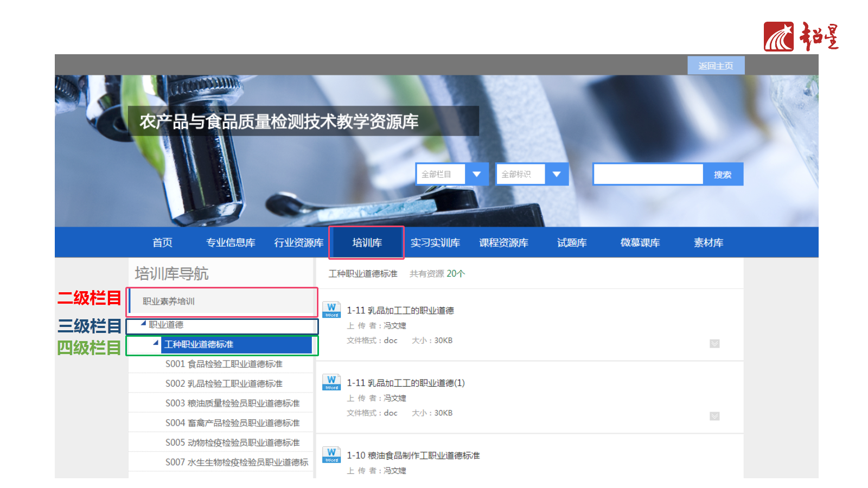Open S001 食品检验工职业道德标准
Image resolution: width=868 pixels, height=488 pixels.
pyautogui.click(x=224, y=364)
